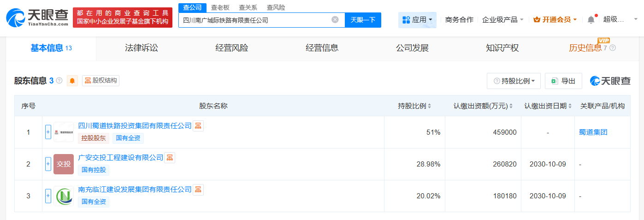Click help icon next to 股东信息 count
The width and height of the screenshot is (644, 220).
pos(59,81)
